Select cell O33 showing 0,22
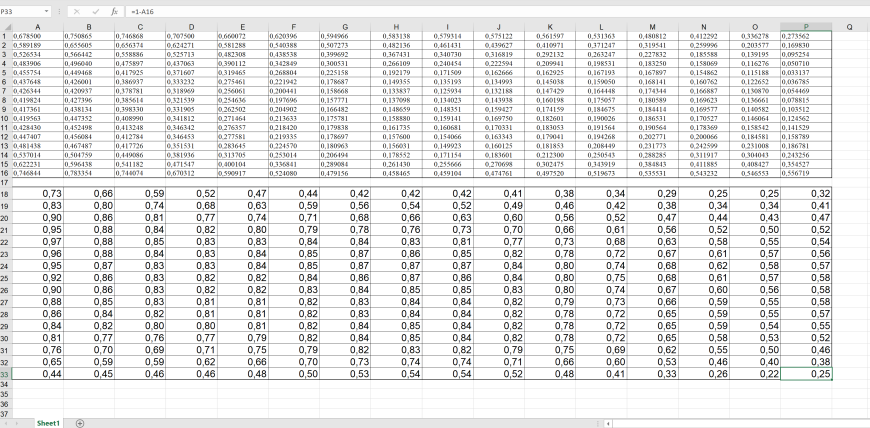This screenshot has height=428, width=870. point(755,374)
